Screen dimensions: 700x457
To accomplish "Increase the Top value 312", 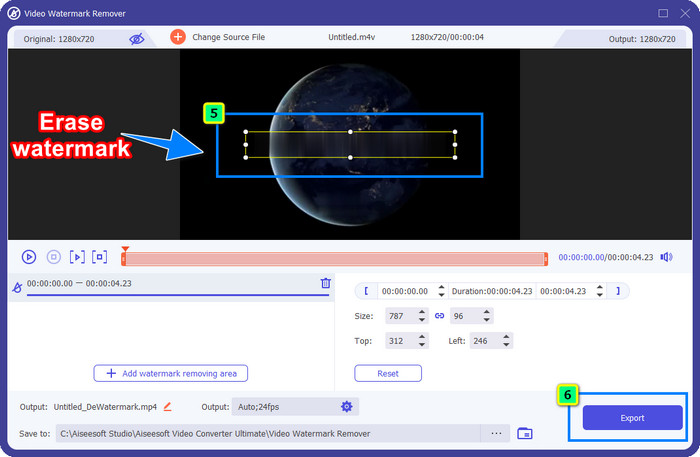I will pos(422,337).
